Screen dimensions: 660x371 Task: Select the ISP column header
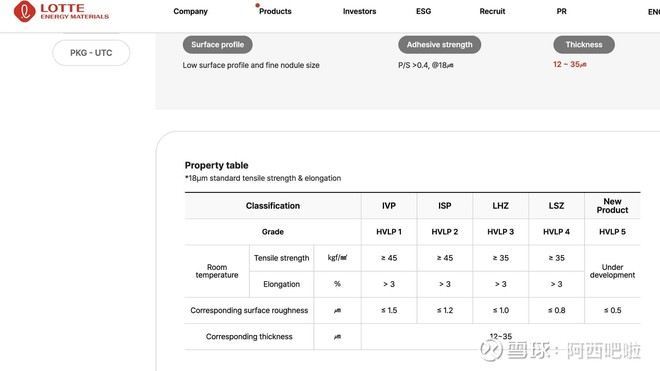(x=444, y=206)
